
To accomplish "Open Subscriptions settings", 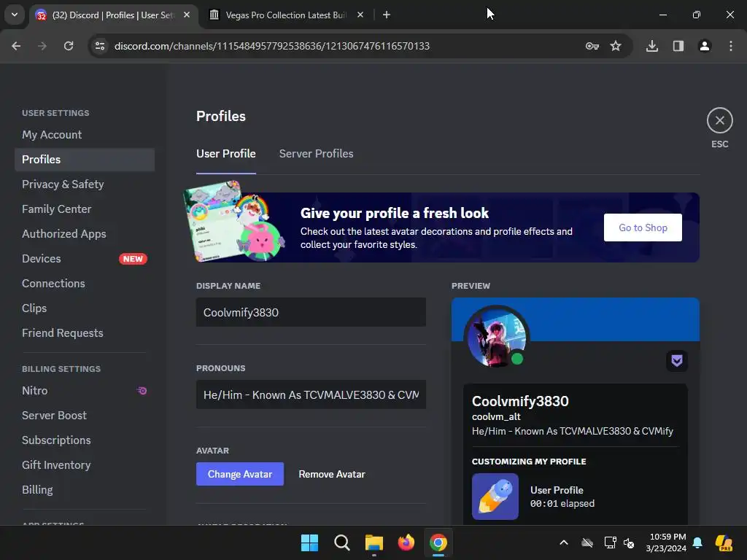I will pyautogui.click(x=85, y=440).
